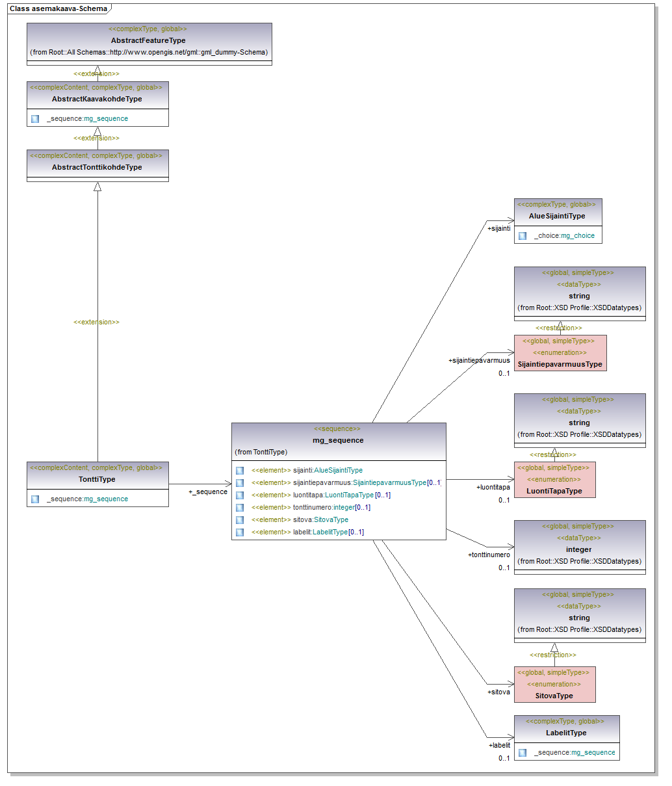Click the icon beside the sijaintiepavarmuus element row
Screen dimensions: 672x786
click(x=240, y=483)
